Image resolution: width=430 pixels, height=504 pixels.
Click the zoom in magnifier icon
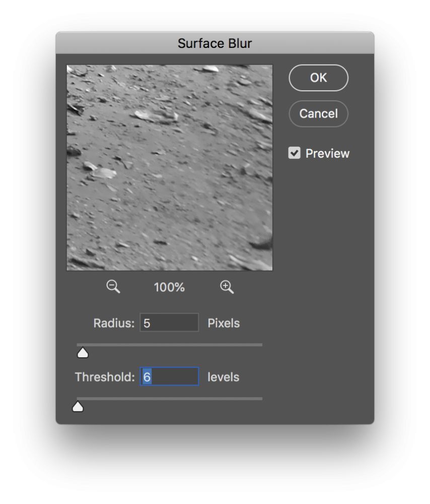click(227, 286)
